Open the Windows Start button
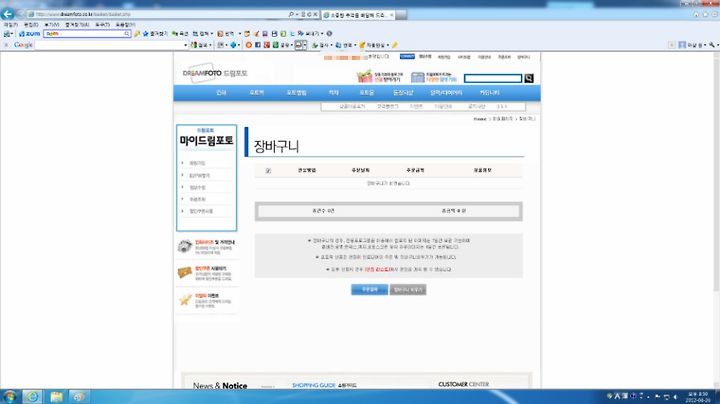Viewport: 720px width, 404px height. (x=9, y=396)
